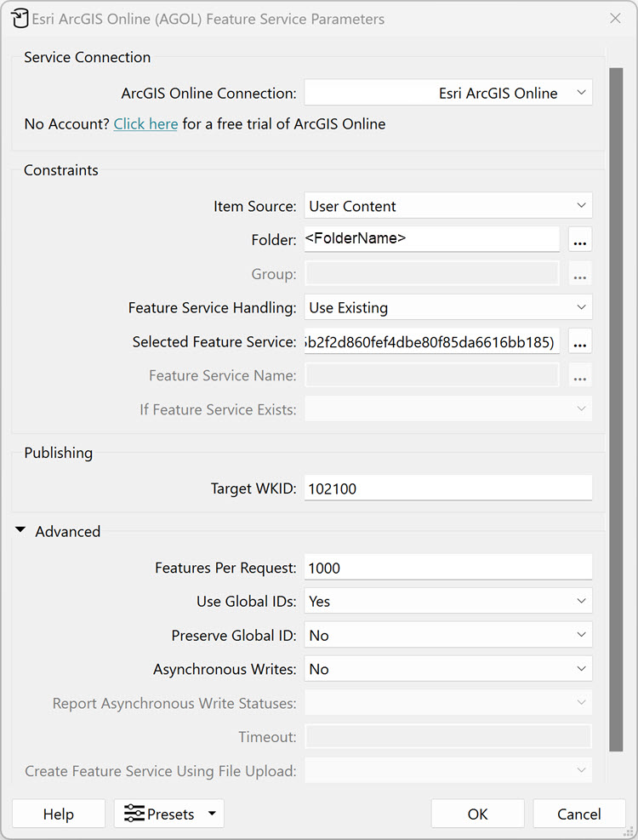638x840 pixels.
Task: Close the Feature Service Parameters dialog
Action: point(615,19)
